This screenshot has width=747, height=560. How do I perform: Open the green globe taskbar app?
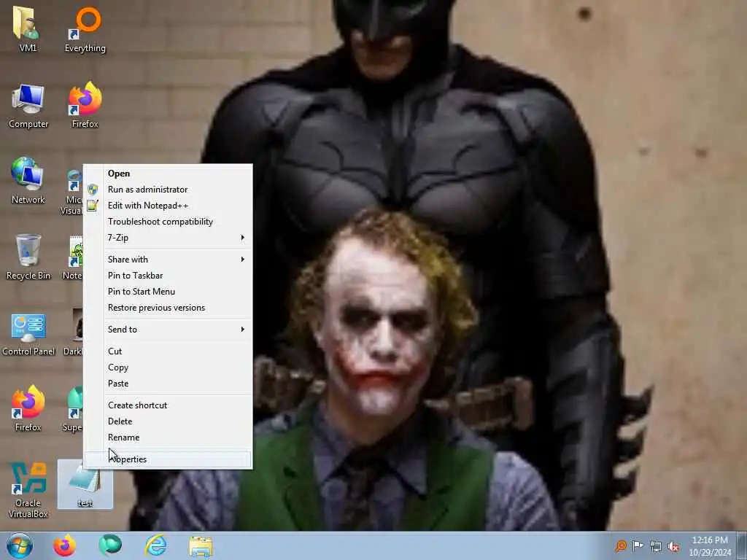110,545
